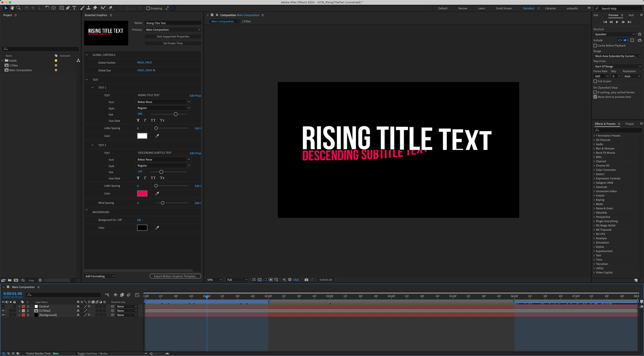Click Export Motion Graphics Template button
The width and height of the screenshot is (644, 356).
point(175,276)
